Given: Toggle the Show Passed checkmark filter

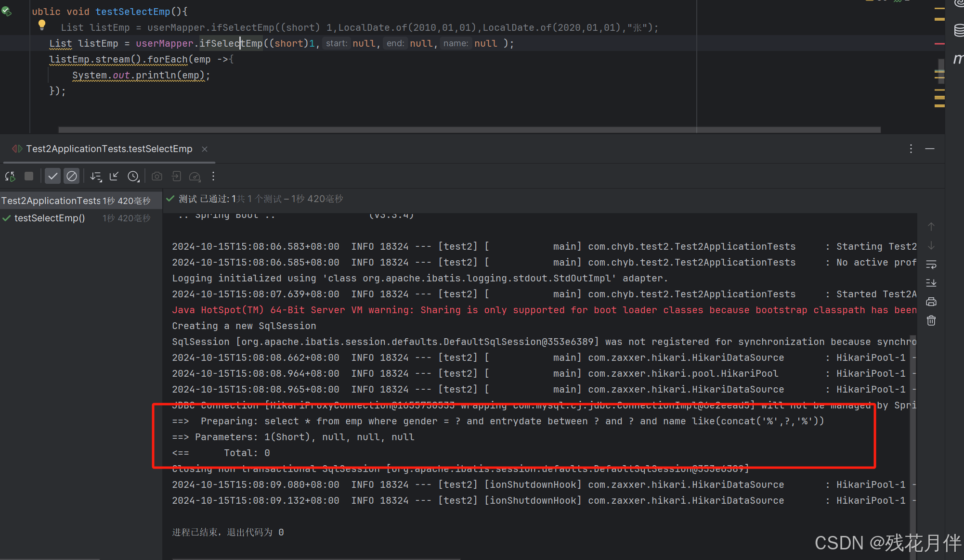Looking at the screenshot, I should (x=52, y=177).
